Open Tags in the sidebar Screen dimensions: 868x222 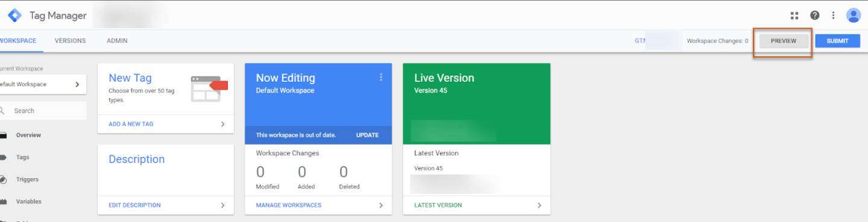[22, 158]
